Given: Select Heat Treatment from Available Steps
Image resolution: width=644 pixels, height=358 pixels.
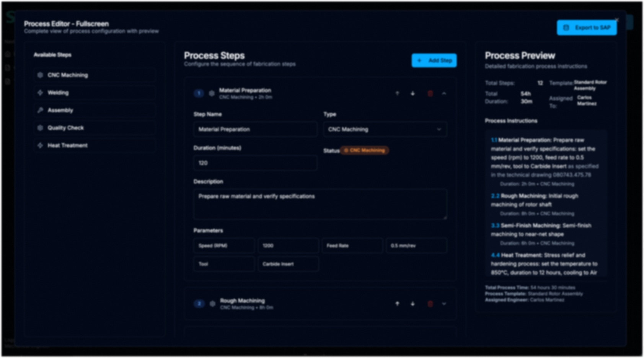Looking at the screenshot, I should (x=95, y=145).
